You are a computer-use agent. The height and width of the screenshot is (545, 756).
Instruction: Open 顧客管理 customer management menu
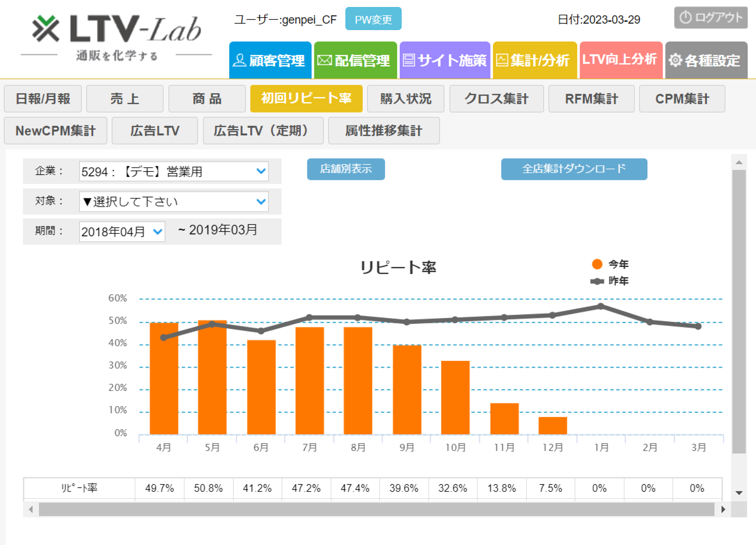coord(270,60)
